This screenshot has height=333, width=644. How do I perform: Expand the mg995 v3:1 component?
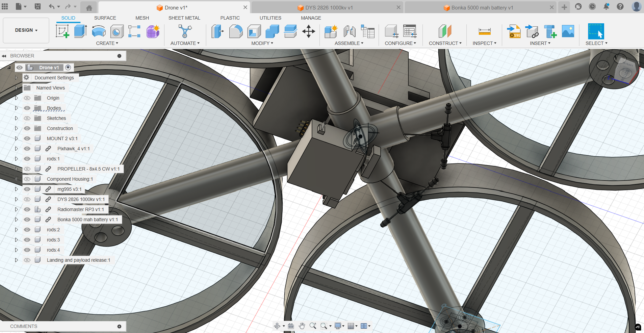coord(16,189)
